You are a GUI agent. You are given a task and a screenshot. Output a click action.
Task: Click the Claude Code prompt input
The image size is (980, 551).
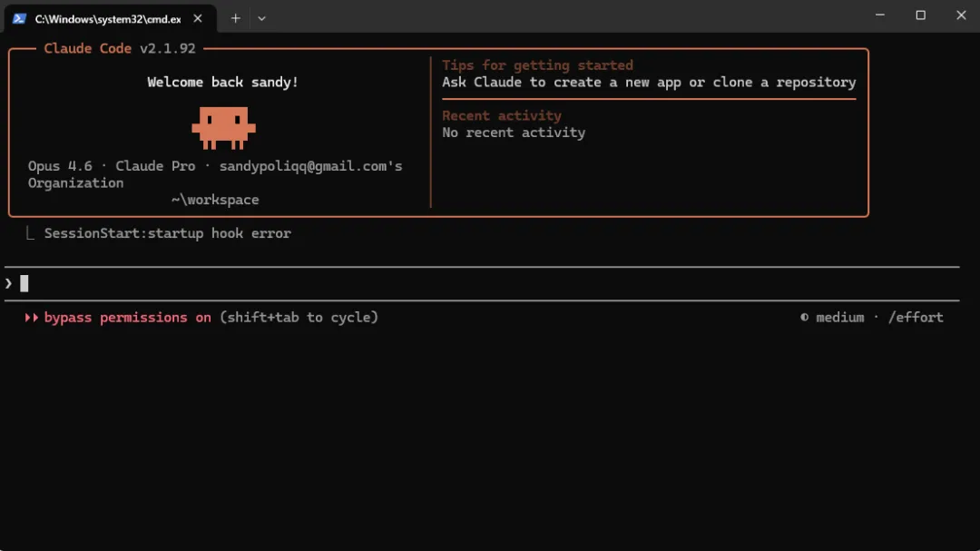[481, 284]
